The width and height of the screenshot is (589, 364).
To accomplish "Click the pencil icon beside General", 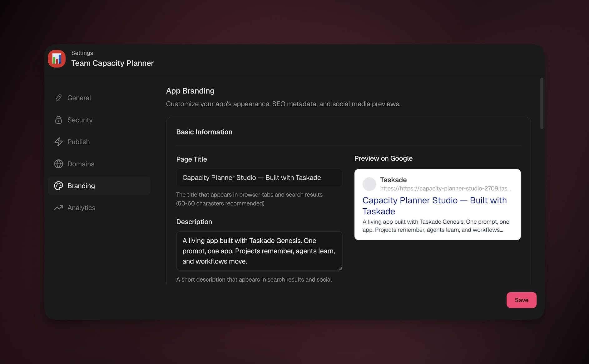I will [x=58, y=98].
